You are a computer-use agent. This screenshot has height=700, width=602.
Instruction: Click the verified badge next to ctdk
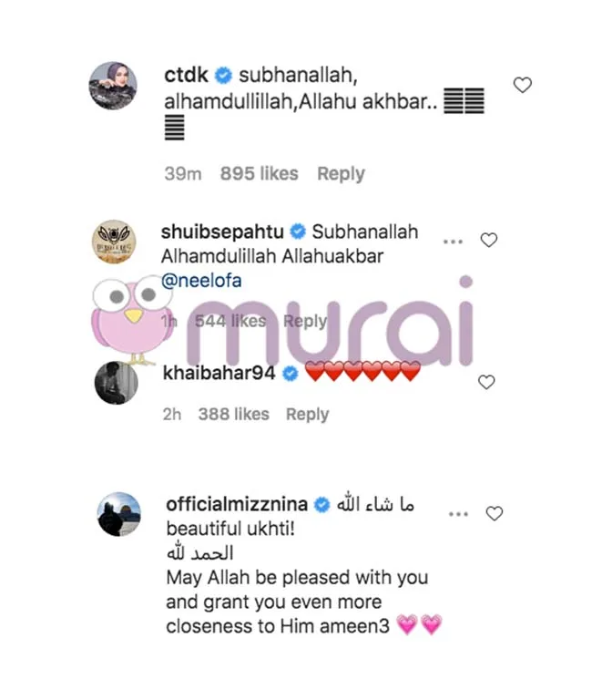pos(223,75)
